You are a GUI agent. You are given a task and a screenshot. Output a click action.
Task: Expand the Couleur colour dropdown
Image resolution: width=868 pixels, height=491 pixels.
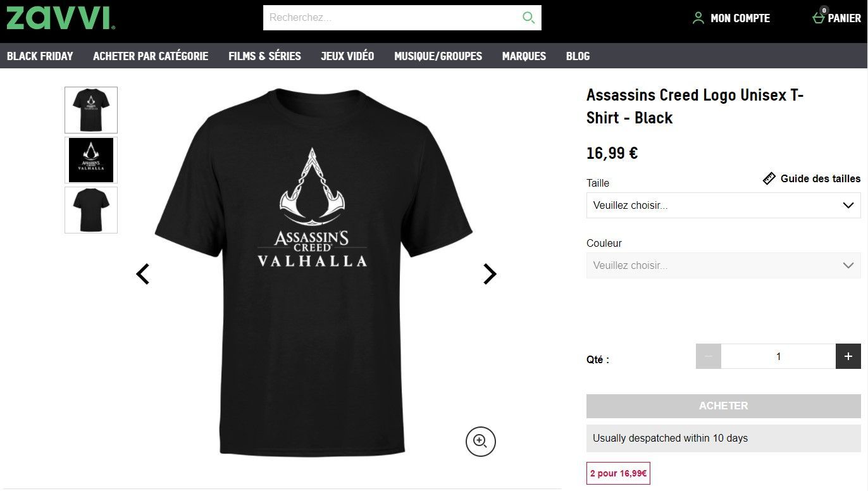(x=723, y=266)
